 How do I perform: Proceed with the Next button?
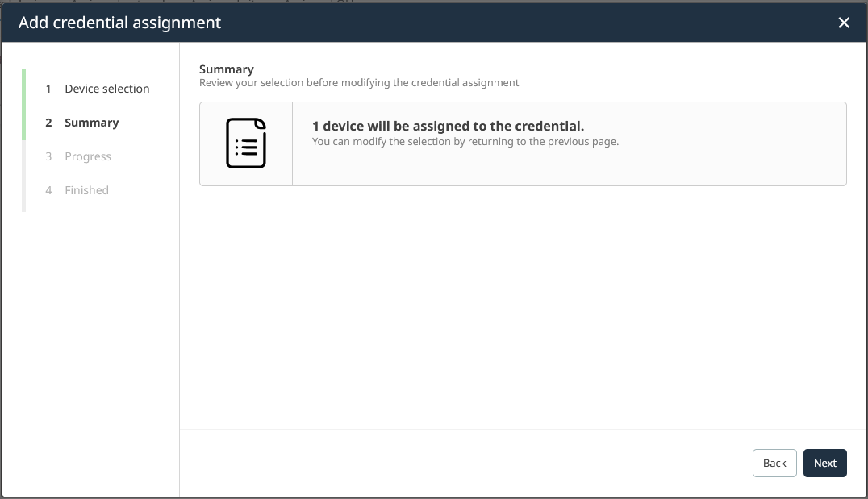[x=824, y=463]
